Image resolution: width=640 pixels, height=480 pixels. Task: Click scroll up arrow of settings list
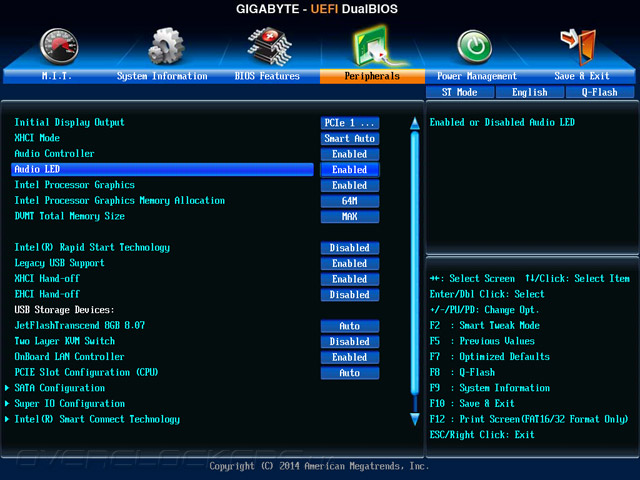click(415, 123)
